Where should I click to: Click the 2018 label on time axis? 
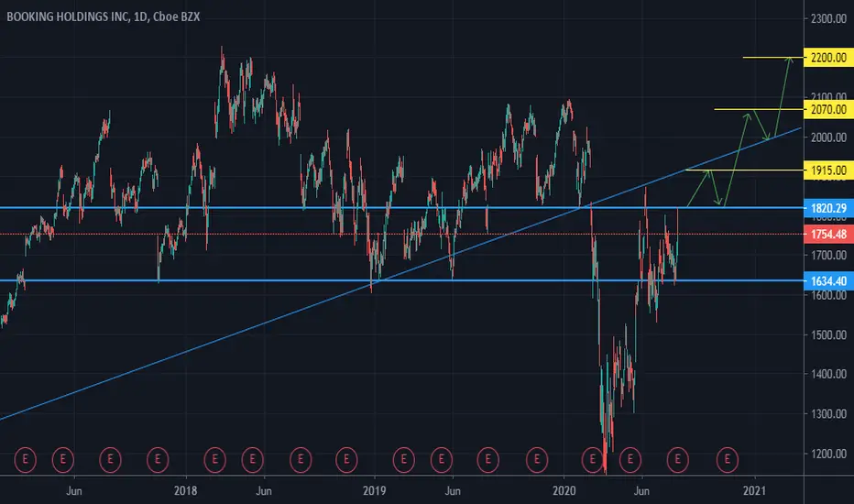(x=185, y=491)
